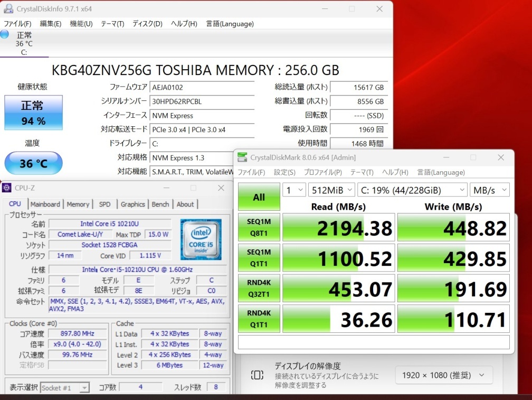532x400 pixels.
Task: Open the test count dropdown showing 1
Action: [294, 189]
